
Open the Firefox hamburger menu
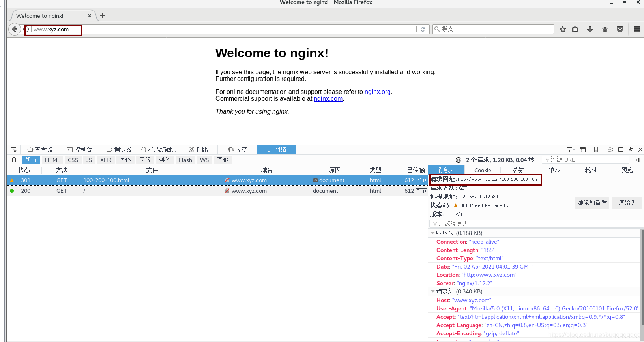[x=637, y=29]
